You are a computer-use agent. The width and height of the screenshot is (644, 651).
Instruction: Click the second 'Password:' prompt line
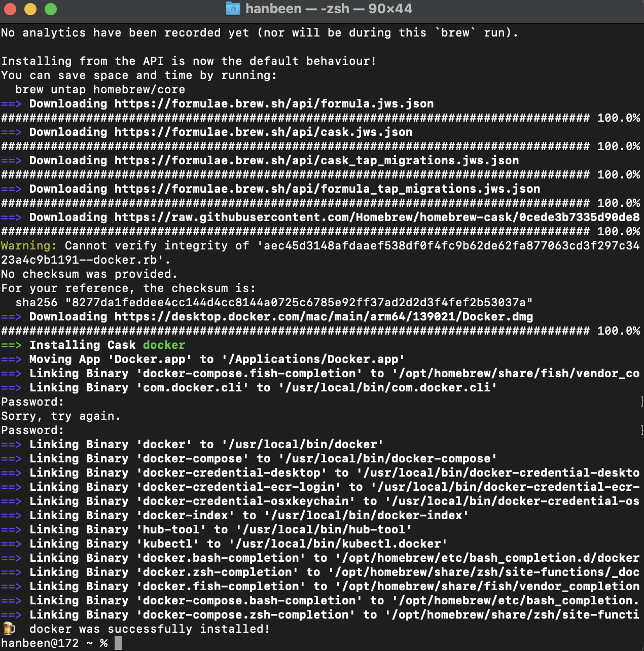tap(32, 430)
